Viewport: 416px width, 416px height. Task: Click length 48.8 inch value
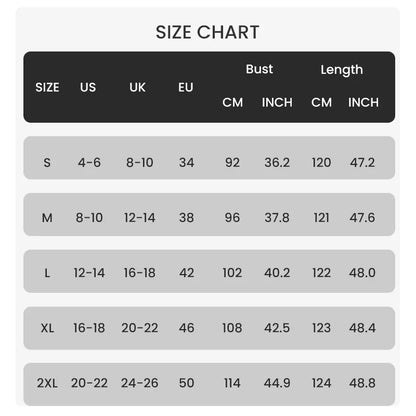tap(362, 383)
